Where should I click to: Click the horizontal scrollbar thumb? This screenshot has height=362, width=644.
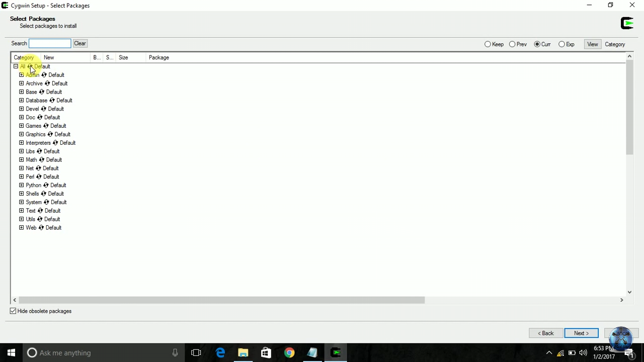click(221, 300)
